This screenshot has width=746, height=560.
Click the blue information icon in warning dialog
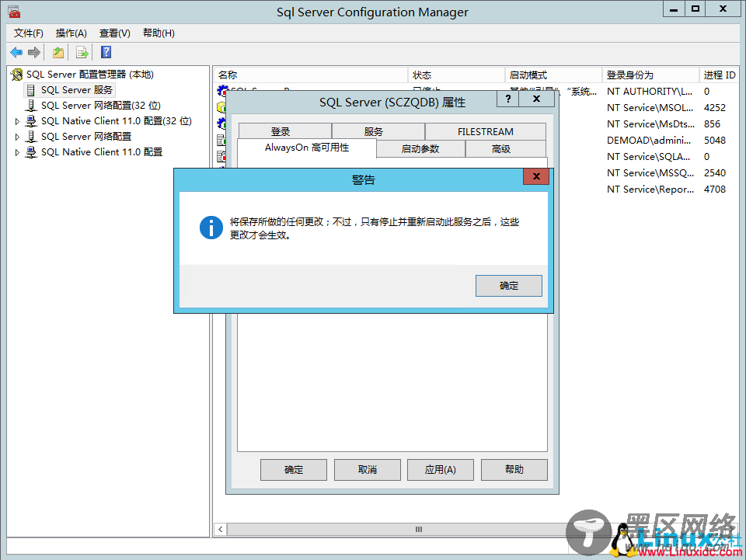pos(211,228)
